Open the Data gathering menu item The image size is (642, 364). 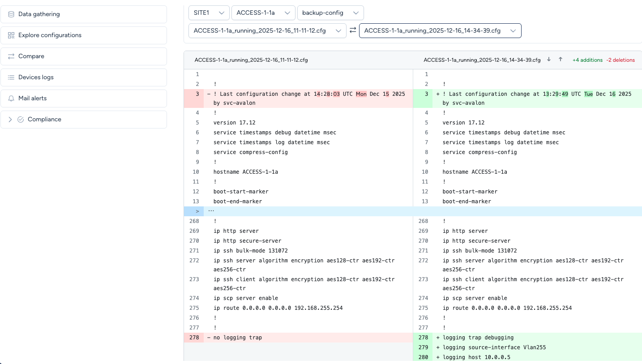(x=39, y=14)
